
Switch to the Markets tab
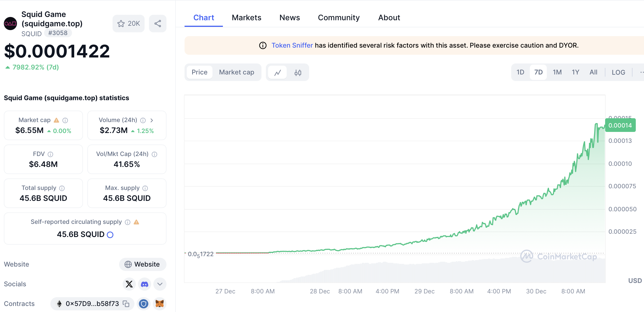[x=246, y=18]
